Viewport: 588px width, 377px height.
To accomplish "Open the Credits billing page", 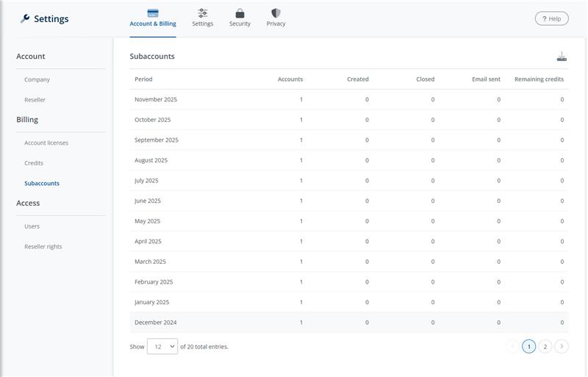I will [34, 163].
